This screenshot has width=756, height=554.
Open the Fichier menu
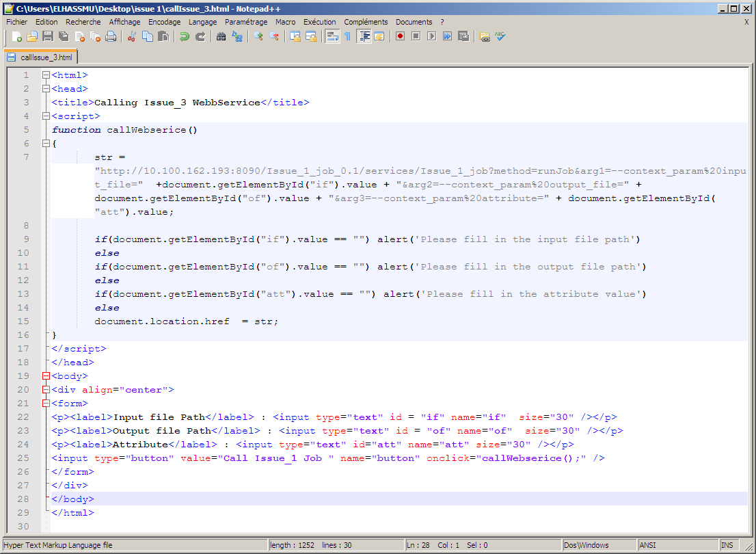pos(17,22)
